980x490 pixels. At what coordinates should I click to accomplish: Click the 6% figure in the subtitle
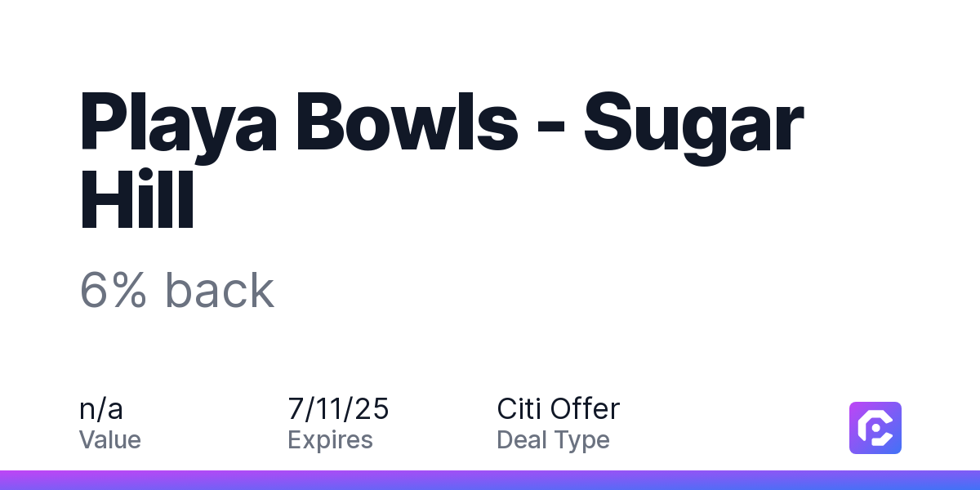(113, 291)
